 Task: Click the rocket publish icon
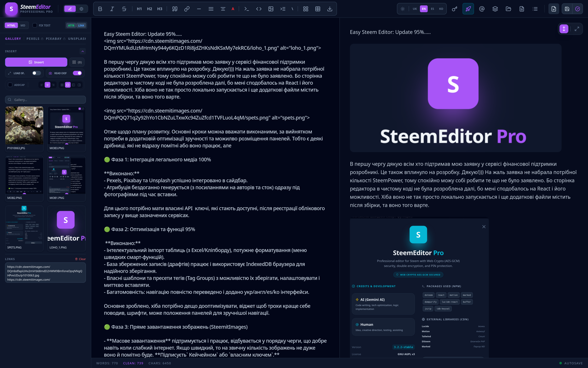click(x=468, y=9)
